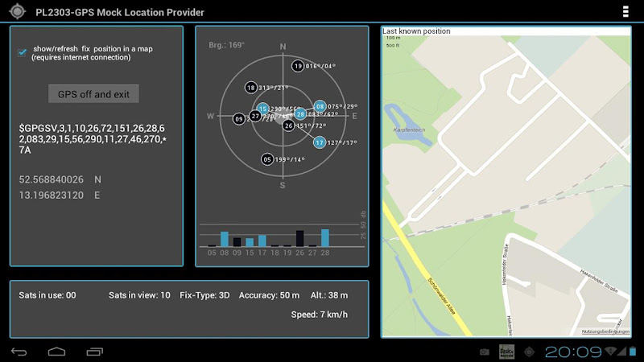Viewport: 644px width, 362px height.
Task: Tap the Sats in view: 10 readout
Action: 139,295
